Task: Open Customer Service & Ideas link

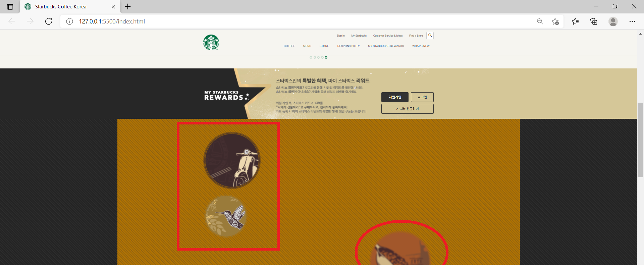Action: pos(388,36)
